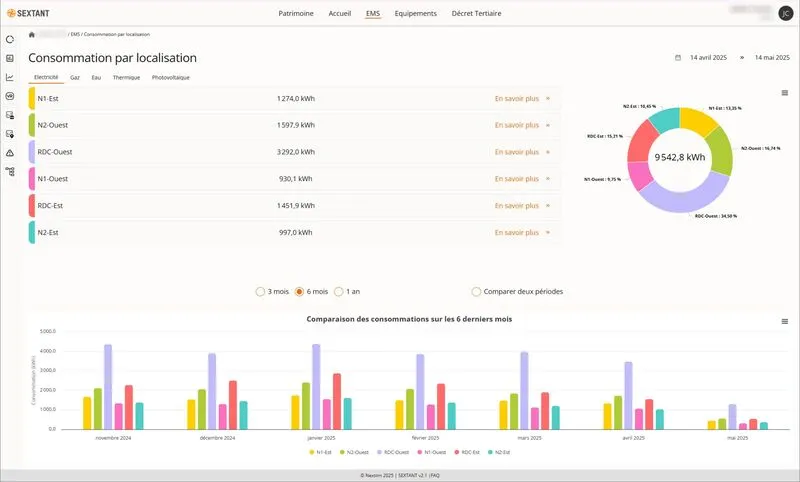
Task: Expand the RDC-Ouest row chevron
Action: [x=548, y=152]
